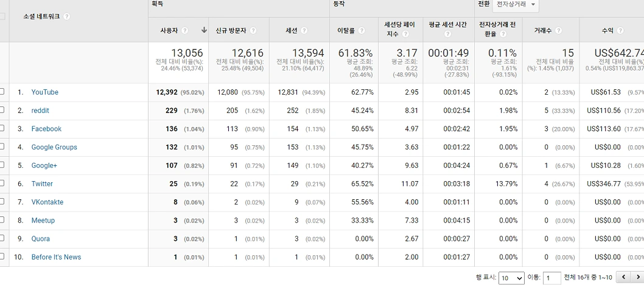The image size is (644, 285).
Task: Select reddit new visitors 205
Action: tap(232, 111)
